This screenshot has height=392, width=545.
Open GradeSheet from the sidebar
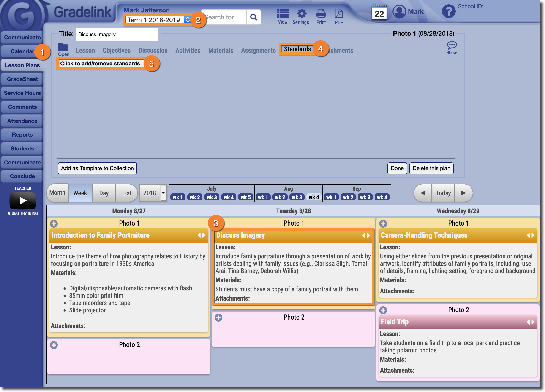coord(22,79)
